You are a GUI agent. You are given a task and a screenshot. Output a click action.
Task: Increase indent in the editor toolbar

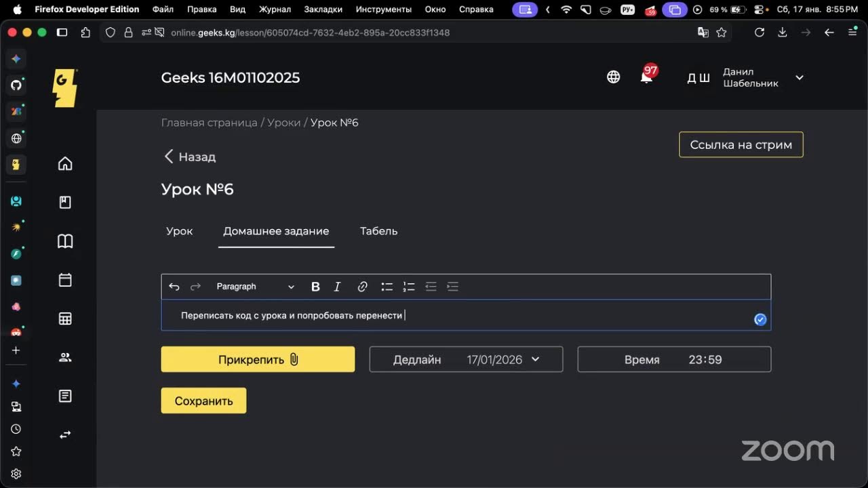tap(452, 287)
